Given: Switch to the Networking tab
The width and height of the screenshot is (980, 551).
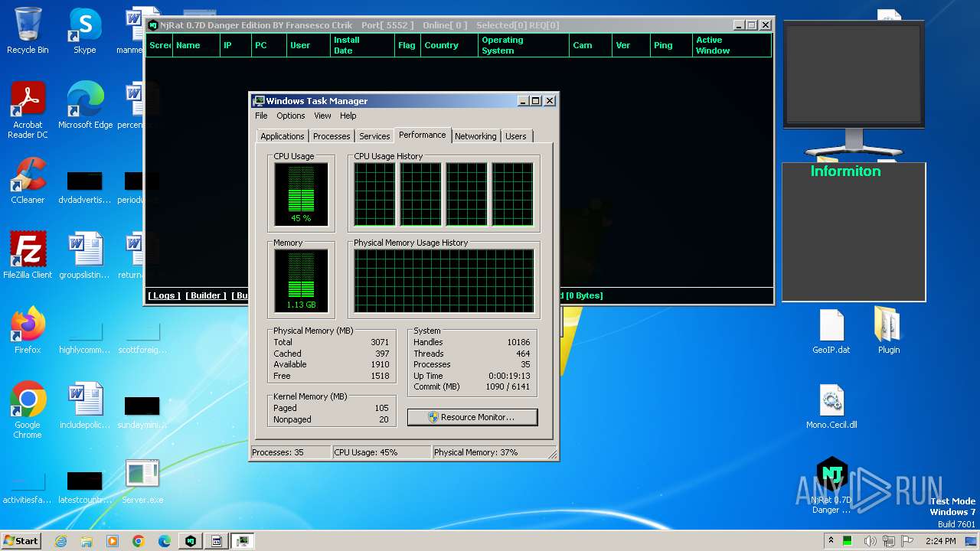Looking at the screenshot, I should click(475, 136).
